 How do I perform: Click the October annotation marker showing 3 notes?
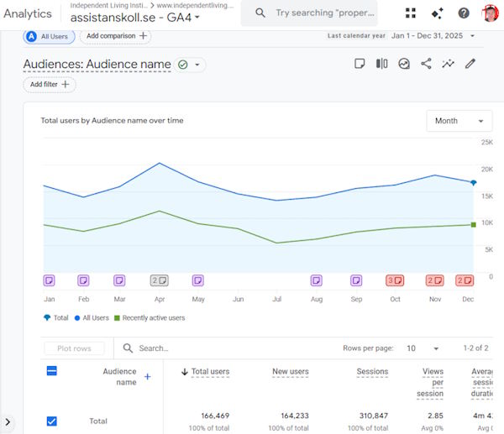[x=396, y=280]
